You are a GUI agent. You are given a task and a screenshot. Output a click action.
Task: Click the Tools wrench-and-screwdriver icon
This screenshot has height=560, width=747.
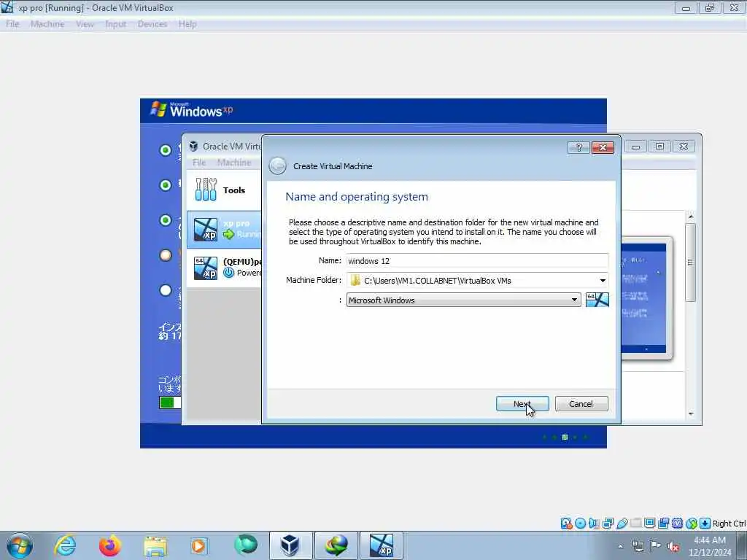(x=206, y=190)
